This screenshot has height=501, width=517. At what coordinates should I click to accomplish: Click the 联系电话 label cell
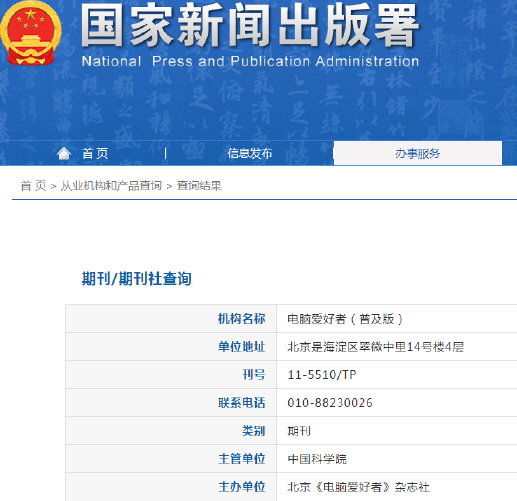tap(171, 403)
